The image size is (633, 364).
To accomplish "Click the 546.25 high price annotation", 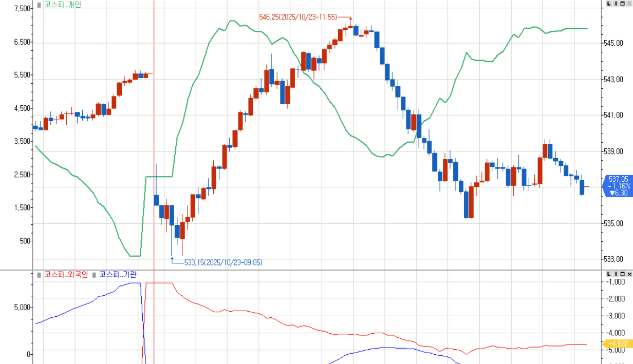I will click(298, 17).
